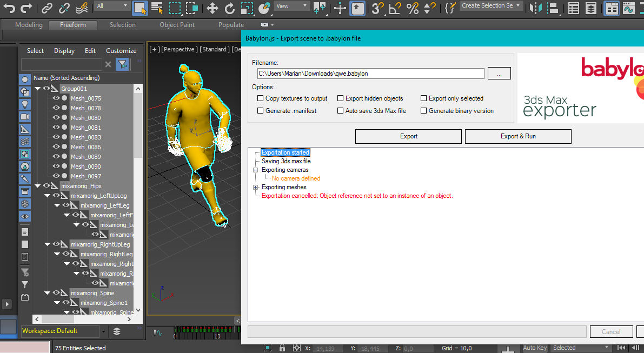Click the Redo arrow in the main toolbar

(26, 8)
